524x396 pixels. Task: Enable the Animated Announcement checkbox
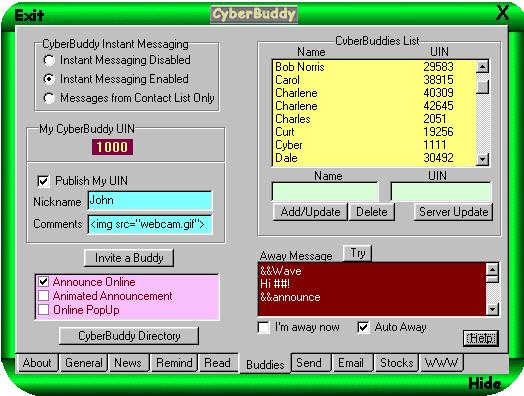43,296
